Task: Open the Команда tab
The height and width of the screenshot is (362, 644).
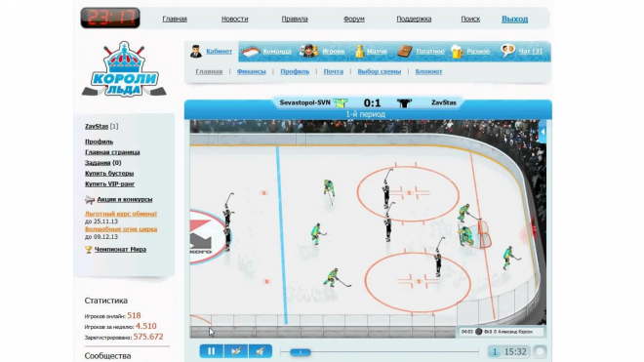Action: tap(277, 52)
